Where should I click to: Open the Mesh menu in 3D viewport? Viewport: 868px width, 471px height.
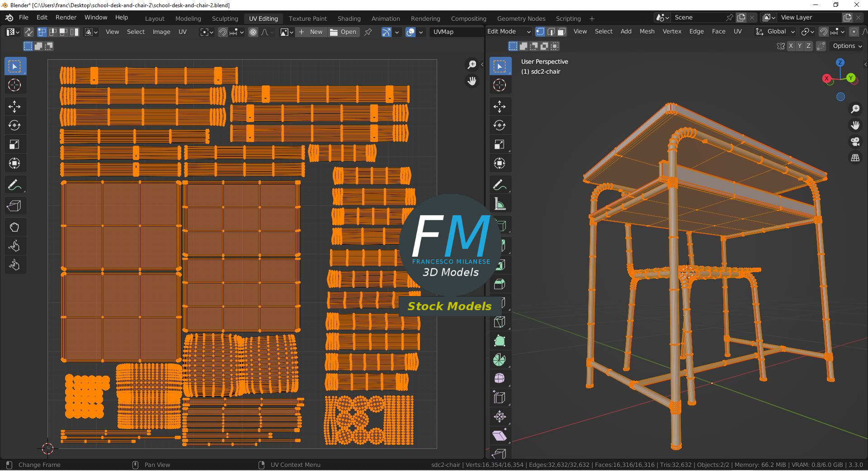[646, 32]
